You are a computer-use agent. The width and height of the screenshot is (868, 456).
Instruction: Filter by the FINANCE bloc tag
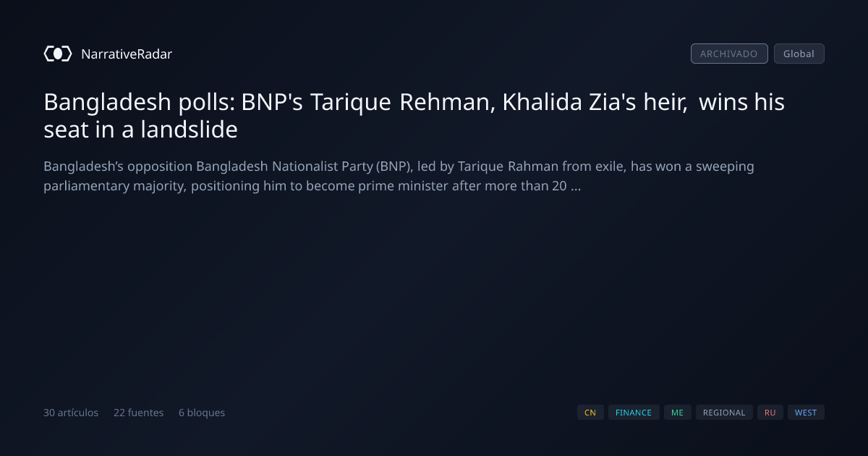coord(634,413)
